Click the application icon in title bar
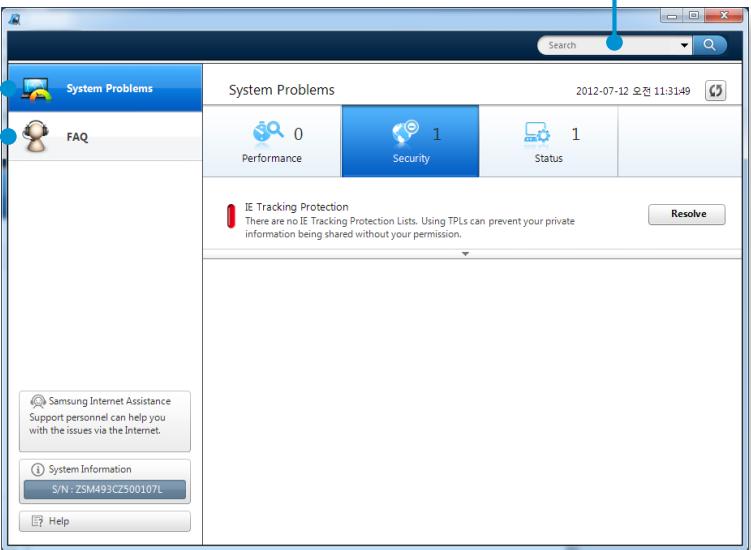 pos(14,20)
